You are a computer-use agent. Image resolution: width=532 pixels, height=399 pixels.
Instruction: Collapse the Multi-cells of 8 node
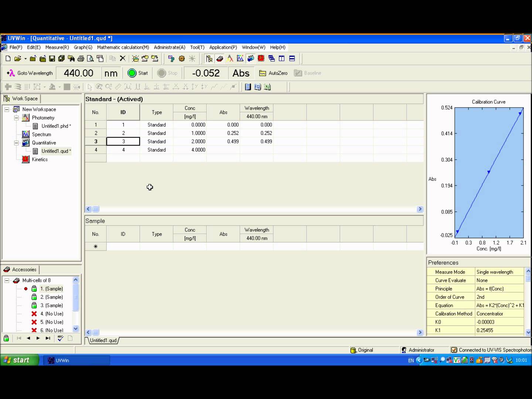click(7, 280)
